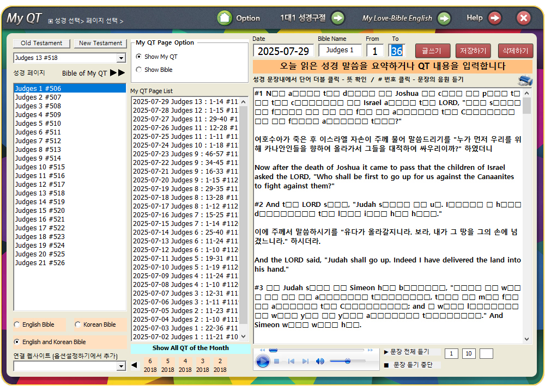The image size is (545, 392).
Task: Click the double-arrow icon beside Bible of My QT
Action: coord(117,73)
